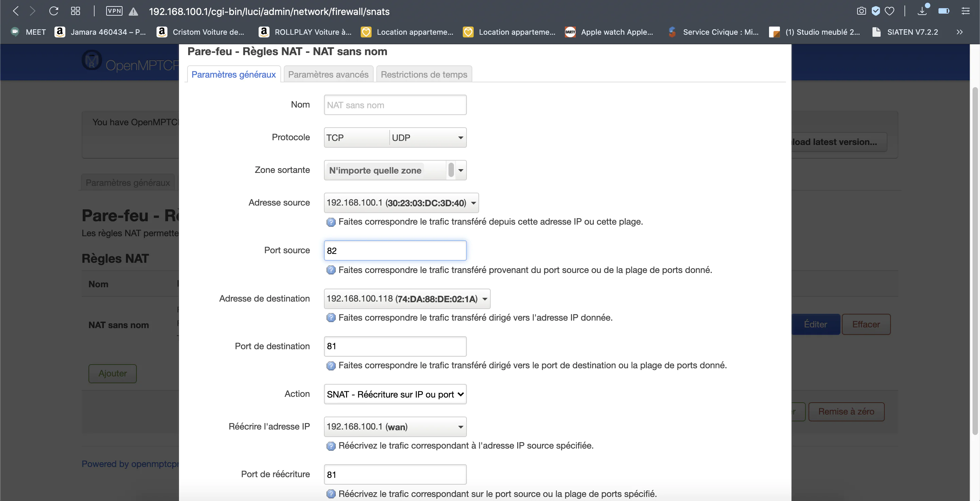The height and width of the screenshot is (501, 980).
Task: Open the Protocole TCP UDP dropdown
Action: (460, 138)
